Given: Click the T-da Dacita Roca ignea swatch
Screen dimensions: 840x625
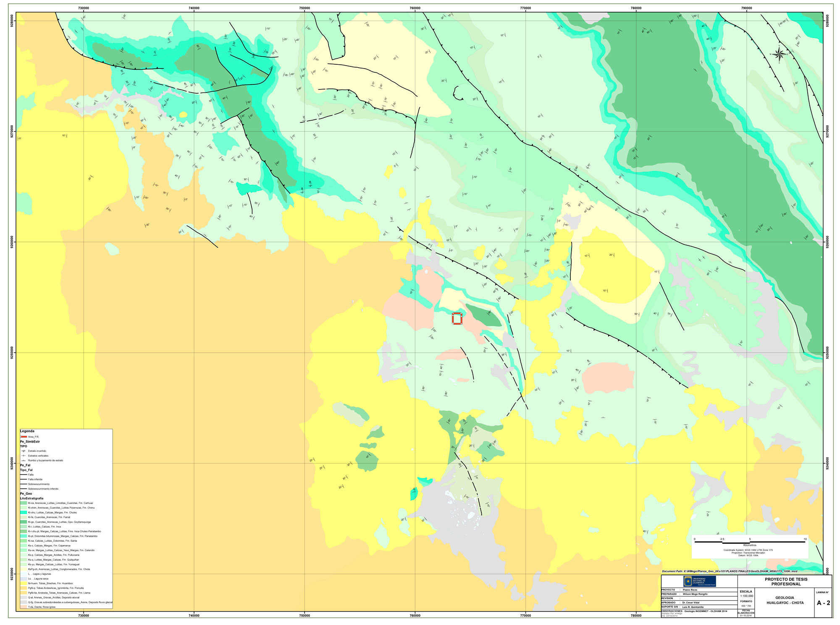Looking at the screenshot, I should 24,607.
